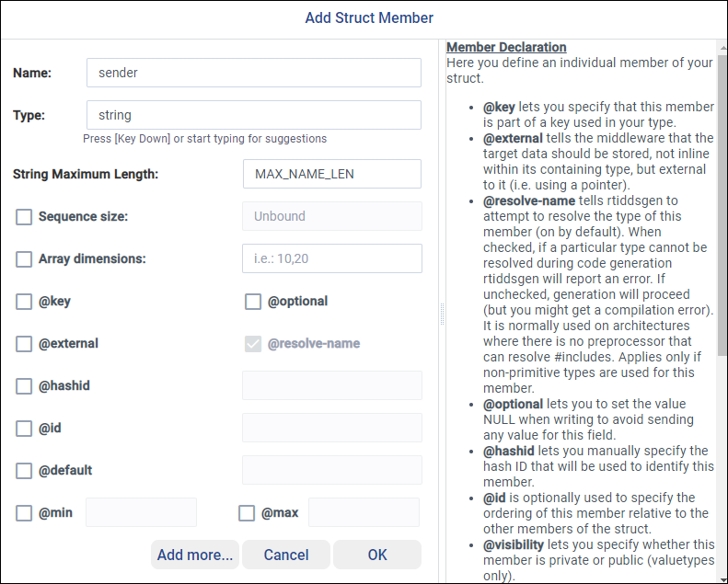This screenshot has width=728, height=584.
Task: Click the splitter handle between panels
Action: click(x=442, y=314)
